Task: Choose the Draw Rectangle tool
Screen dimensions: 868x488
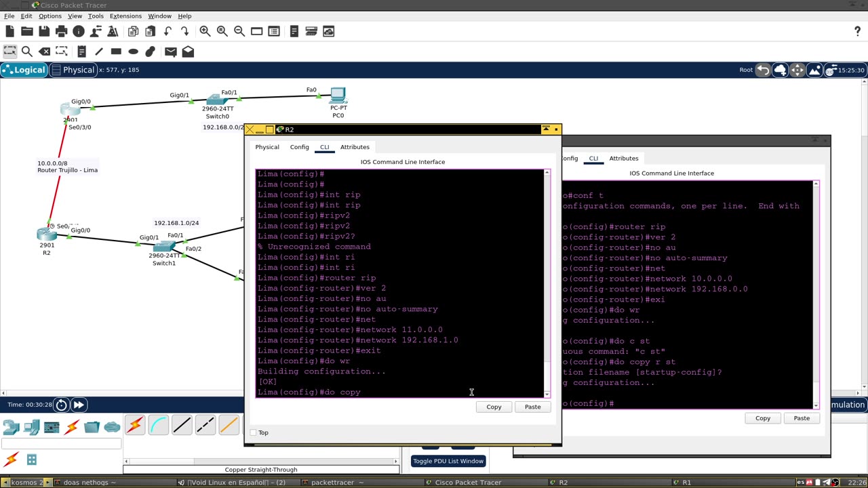Action: coord(116,52)
